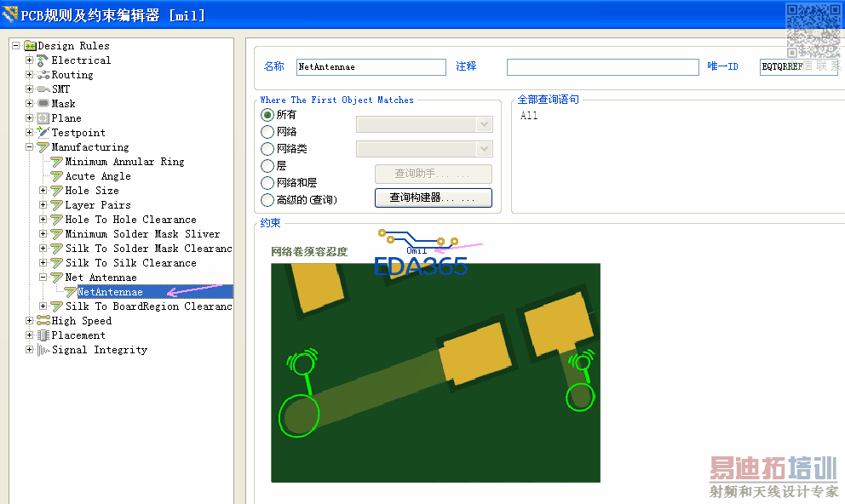Viewport: 845px width, 504px height.
Task: Click the Hole Size rule icon
Action: [56, 191]
